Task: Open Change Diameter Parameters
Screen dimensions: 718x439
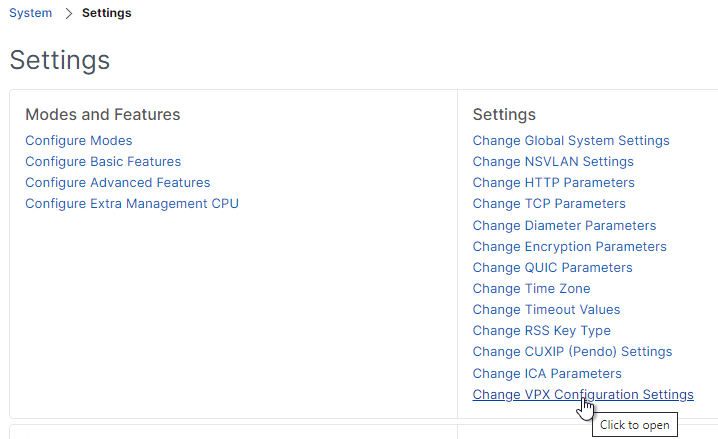Action: [564, 226]
